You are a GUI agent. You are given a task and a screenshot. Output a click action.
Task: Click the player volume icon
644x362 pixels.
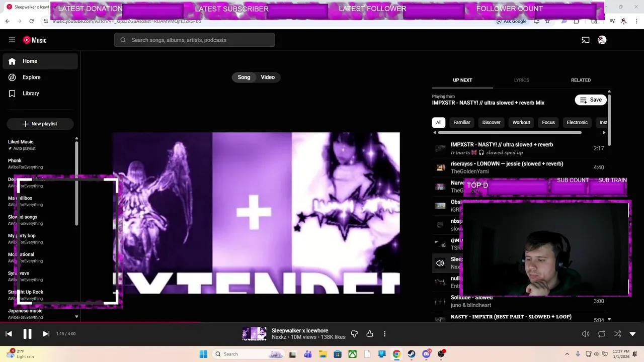coord(586,334)
